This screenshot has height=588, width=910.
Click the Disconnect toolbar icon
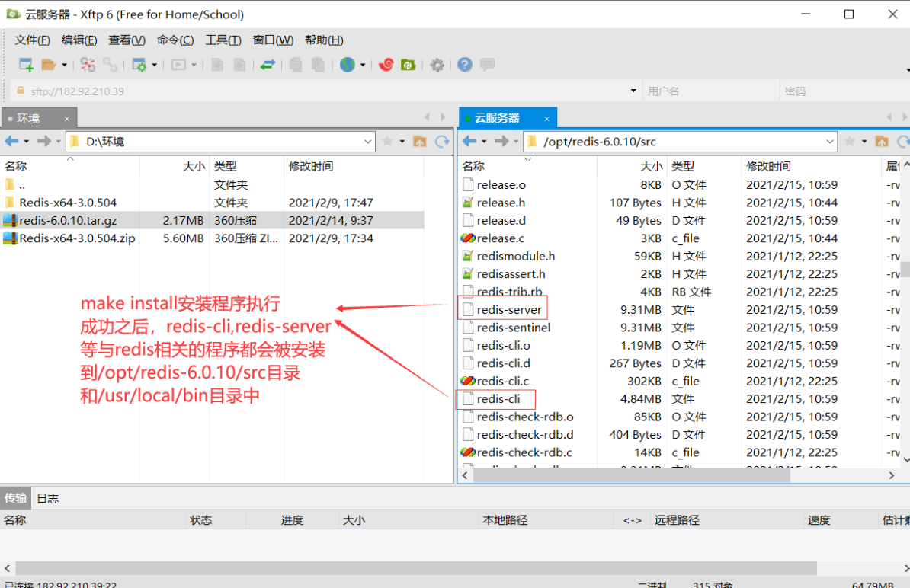click(x=88, y=65)
